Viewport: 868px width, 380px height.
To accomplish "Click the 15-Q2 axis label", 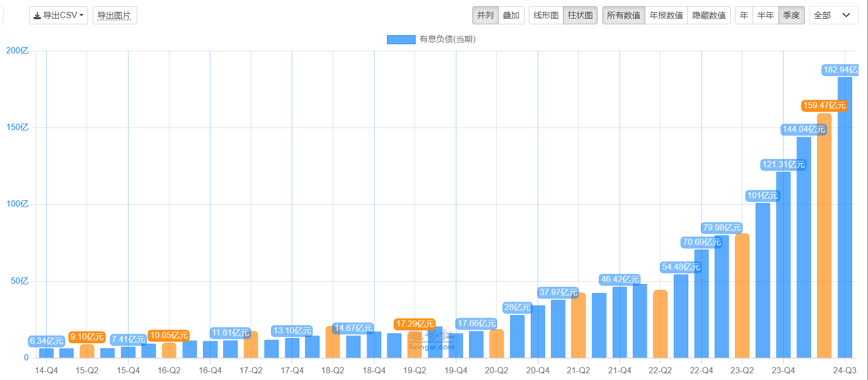I will [87, 371].
